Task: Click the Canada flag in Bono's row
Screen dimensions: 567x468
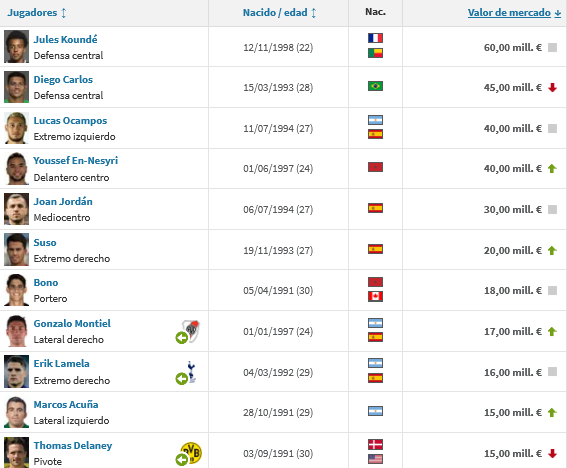Action: [x=375, y=297]
